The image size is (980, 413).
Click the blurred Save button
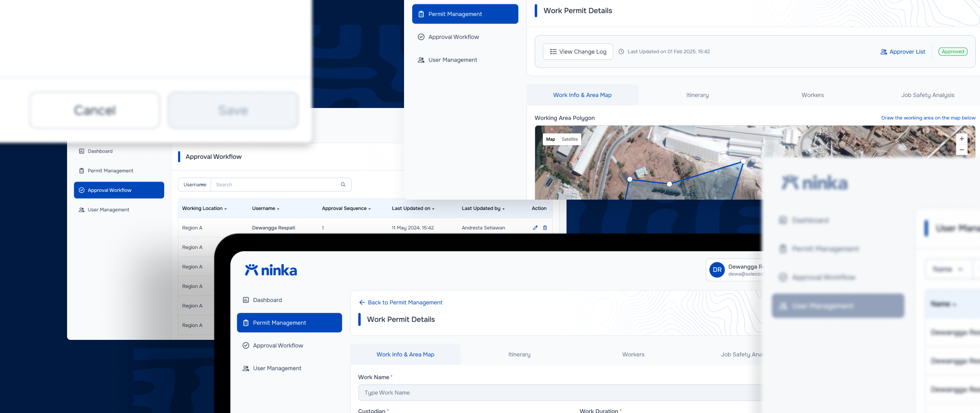click(233, 110)
